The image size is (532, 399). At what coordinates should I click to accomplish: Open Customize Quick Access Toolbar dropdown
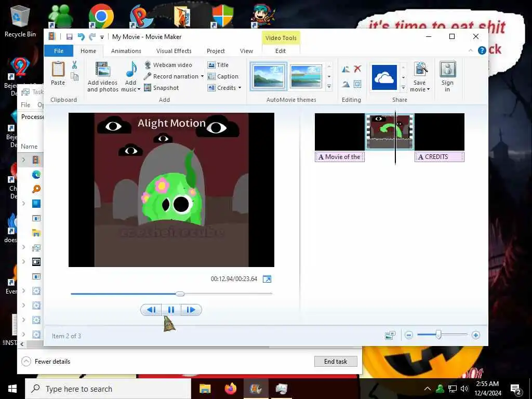[x=102, y=37]
